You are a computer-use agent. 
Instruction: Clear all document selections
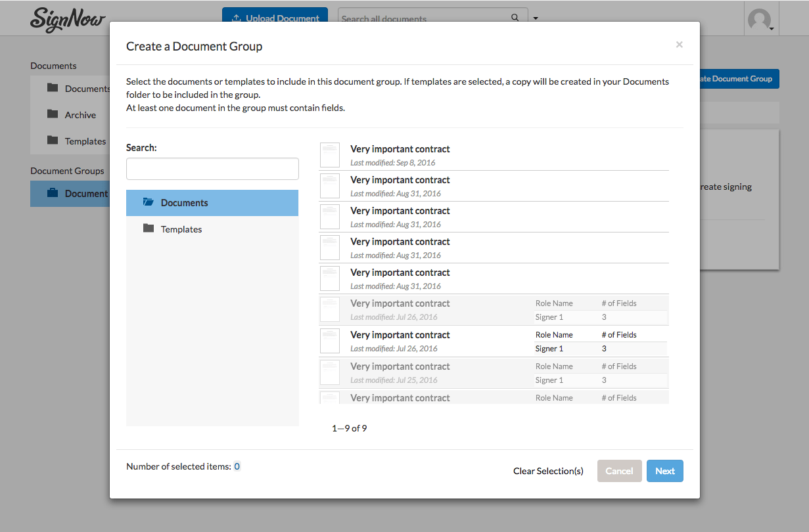(548, 471)
